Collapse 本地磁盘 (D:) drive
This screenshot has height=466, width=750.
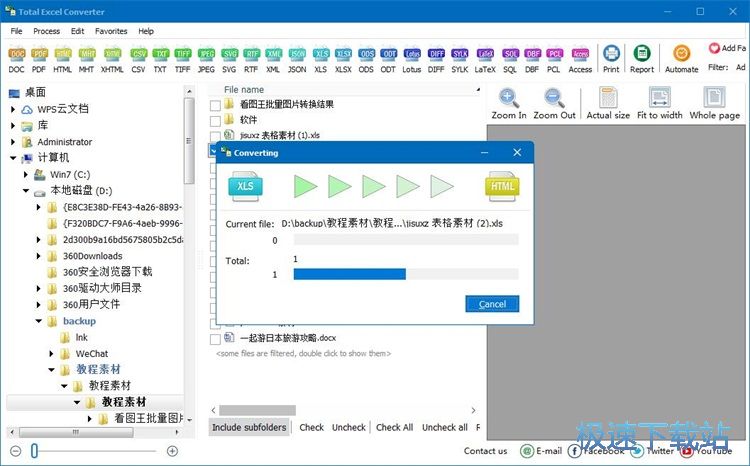26,190
